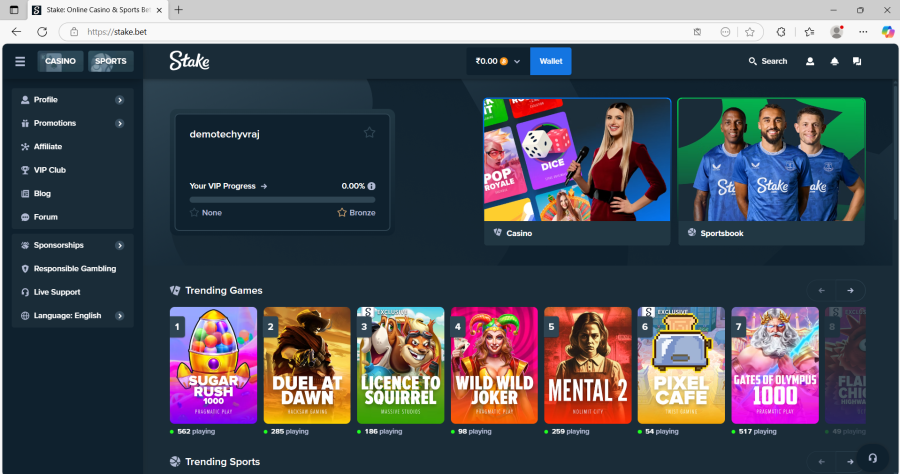The image size is (900, 474).
Task: Expand the Language submenu arrow
Action: point(119,316)
